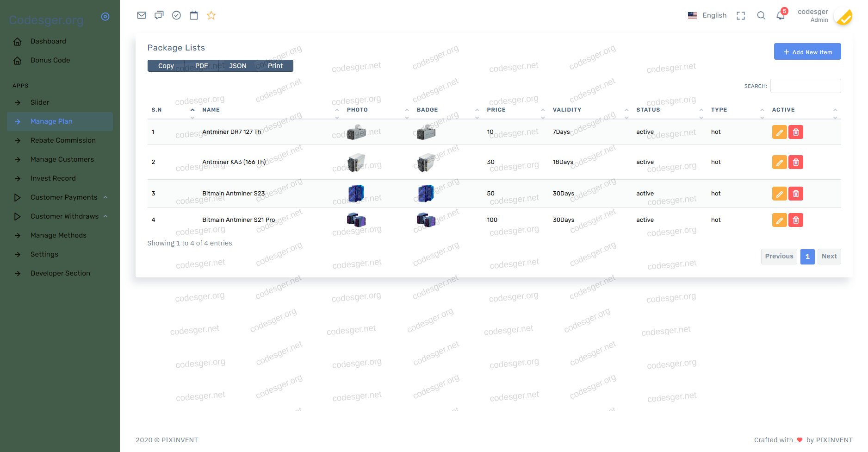Click the Search input field
The image size is (868, 452).
pyautogui.click(x=805, y=86)
